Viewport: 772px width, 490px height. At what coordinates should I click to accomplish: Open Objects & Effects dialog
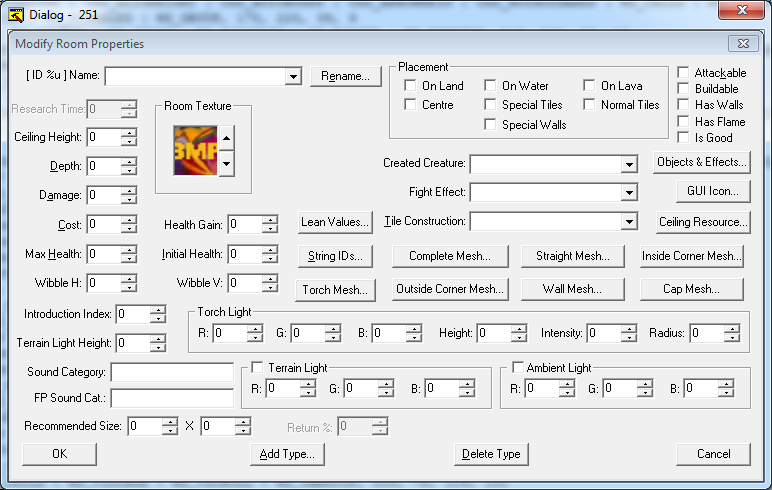coord(702,163)
